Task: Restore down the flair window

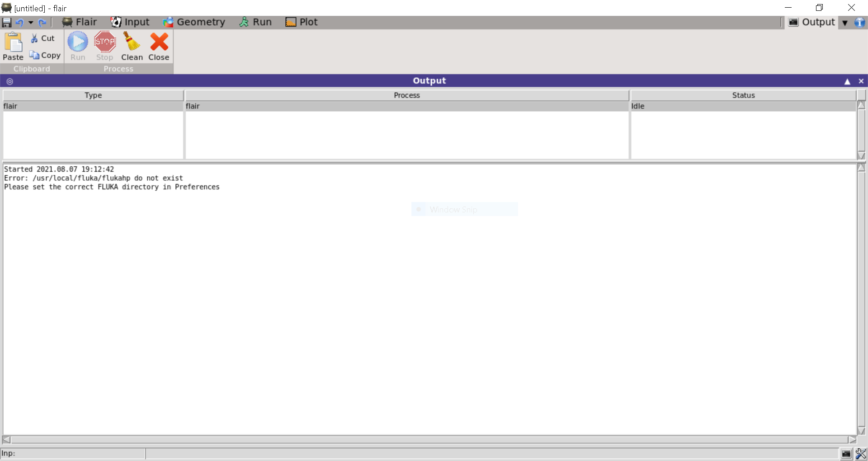Action: click(819, 8)
